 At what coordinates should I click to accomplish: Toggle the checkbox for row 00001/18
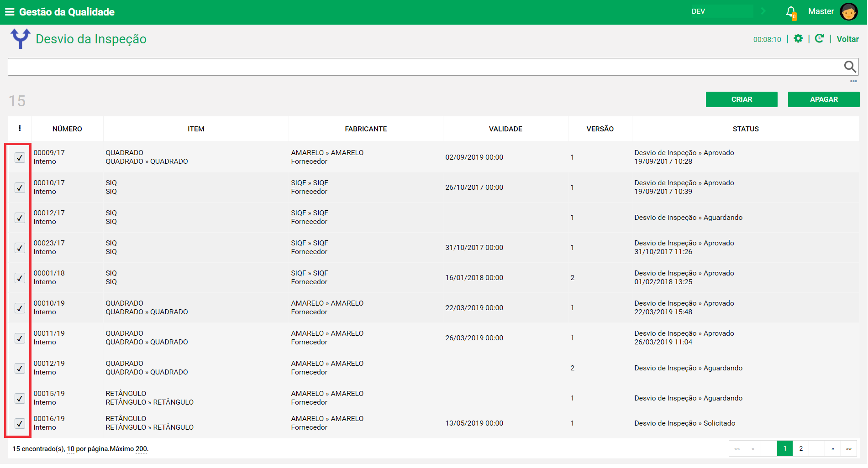[20, 278]
